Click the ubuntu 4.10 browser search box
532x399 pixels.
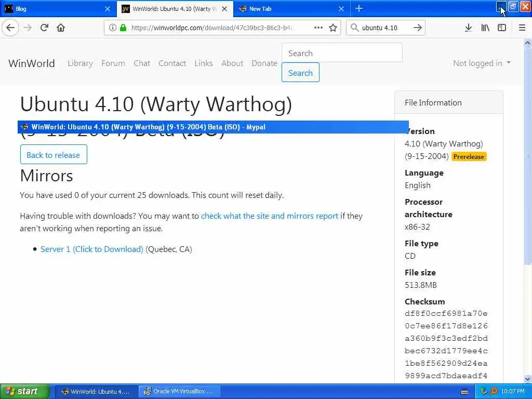385,28
